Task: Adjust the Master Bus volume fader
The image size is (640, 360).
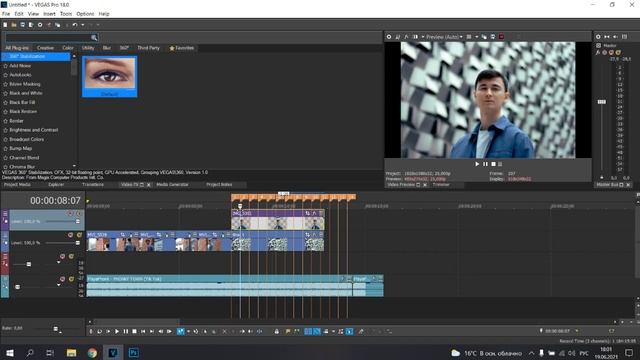Action: (x=602, y=102)
